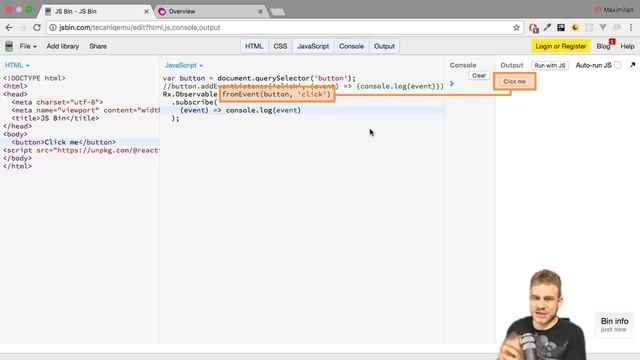The image size is (640, 360).
Task: Expand the JavaScript panel language dropdown
Action: [184, 65]
